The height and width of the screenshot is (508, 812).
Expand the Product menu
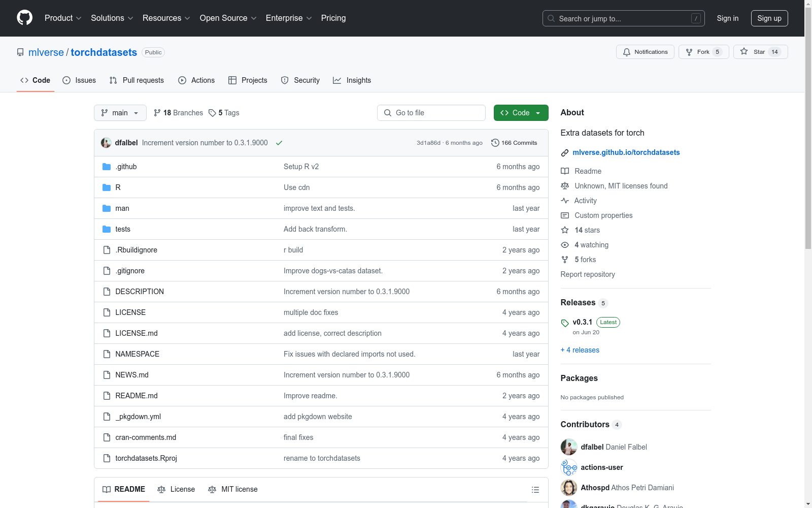[x=63, y=18]
